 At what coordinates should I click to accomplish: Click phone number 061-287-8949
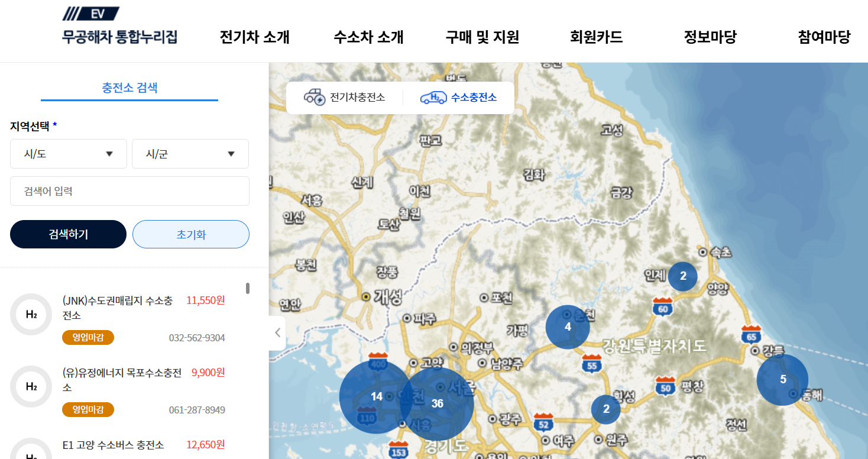point(197,410)
